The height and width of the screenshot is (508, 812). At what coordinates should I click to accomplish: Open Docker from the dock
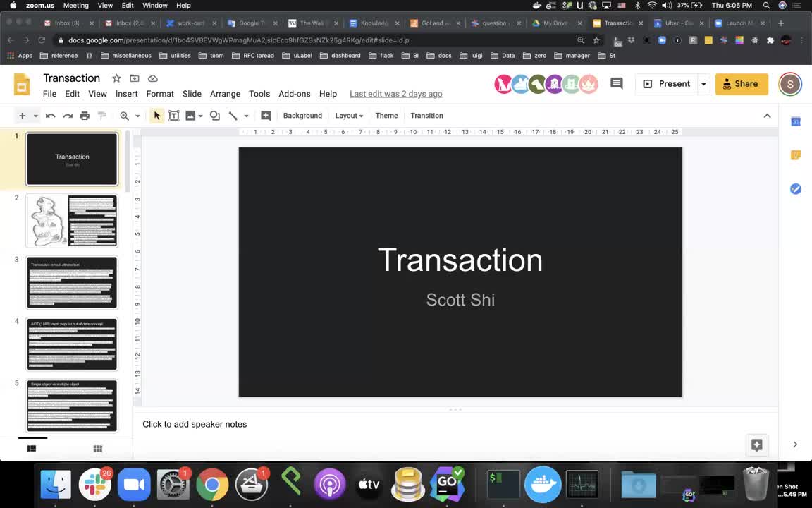point(543,485)
